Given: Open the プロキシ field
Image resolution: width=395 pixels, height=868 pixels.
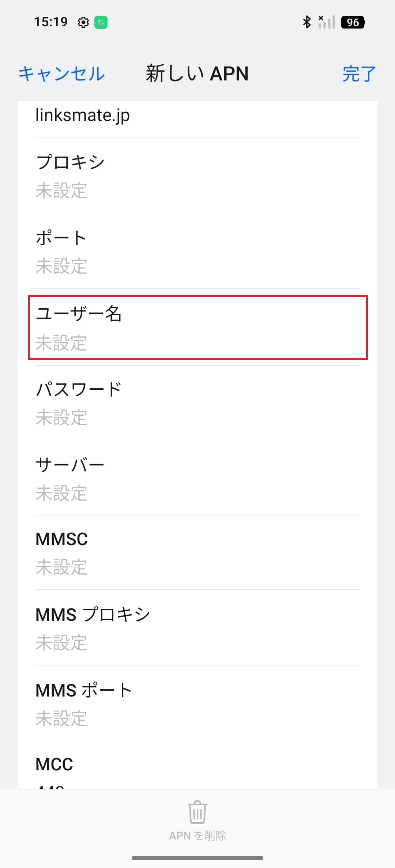Looking at the screenshot, I should point(197,176).
